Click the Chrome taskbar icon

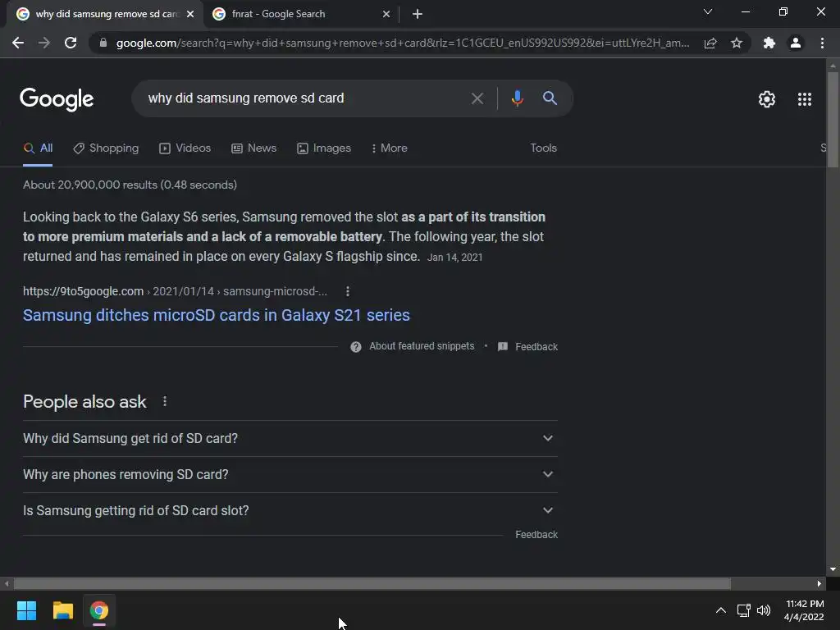click(99, 610)
